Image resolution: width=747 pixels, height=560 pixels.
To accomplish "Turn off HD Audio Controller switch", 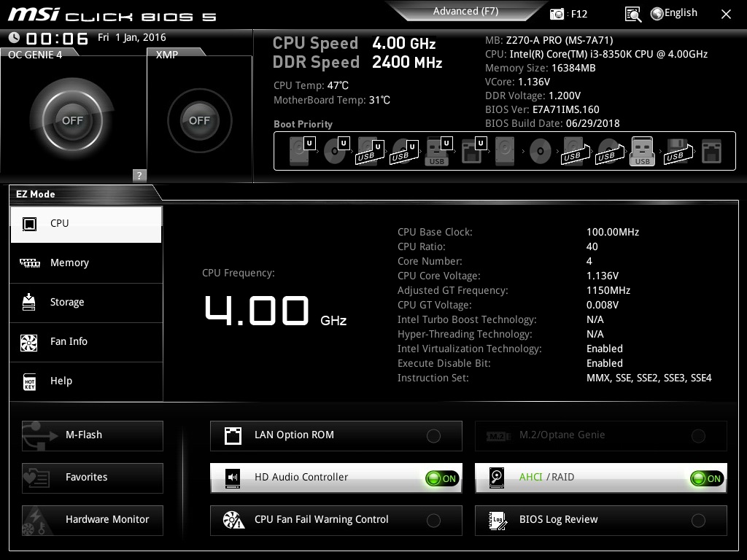I will pyautogui.click(x=441, y=478).
